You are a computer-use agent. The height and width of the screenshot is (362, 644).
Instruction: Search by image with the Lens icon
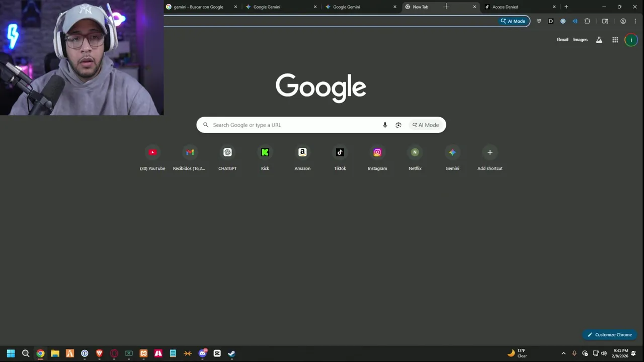[x=398, y=125]
